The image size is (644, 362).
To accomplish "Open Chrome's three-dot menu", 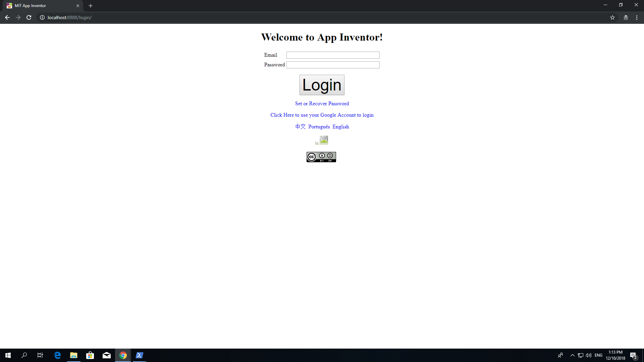I will pyautogui.click(x=637, y=17).
